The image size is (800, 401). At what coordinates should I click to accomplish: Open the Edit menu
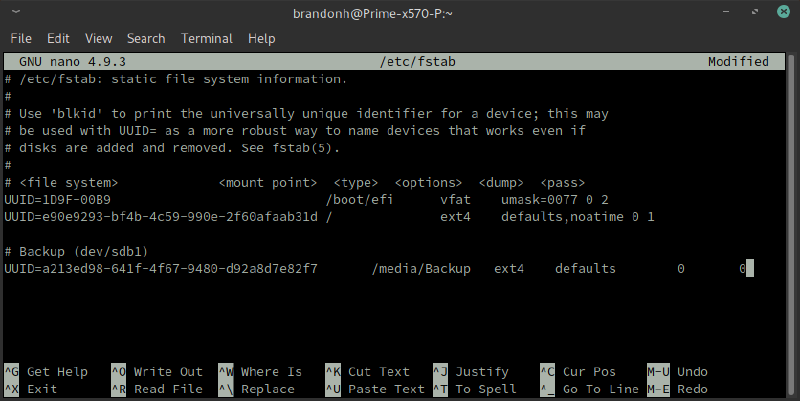pyautogui.click(x=58, y=38)
